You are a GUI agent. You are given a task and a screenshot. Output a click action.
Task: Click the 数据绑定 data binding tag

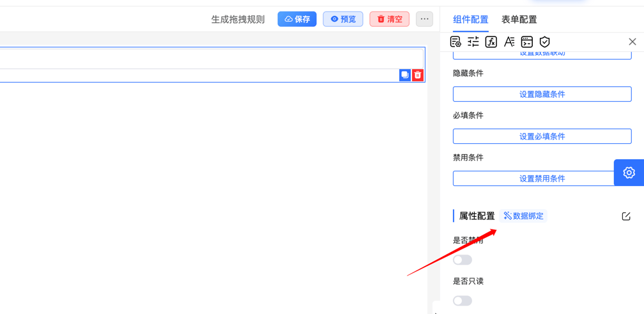coord(523,216)
